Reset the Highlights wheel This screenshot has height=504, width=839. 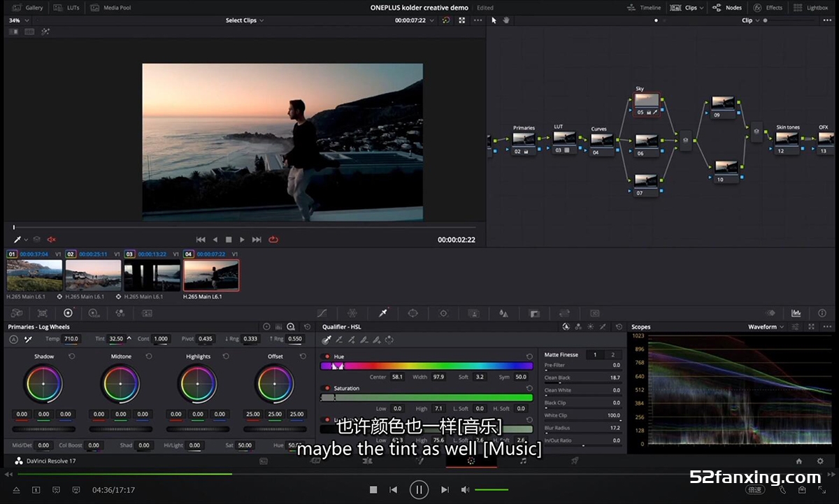225,356
